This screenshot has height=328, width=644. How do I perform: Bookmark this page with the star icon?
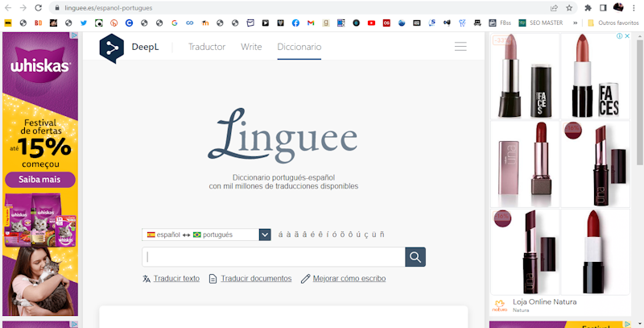[x=569, y=8]
